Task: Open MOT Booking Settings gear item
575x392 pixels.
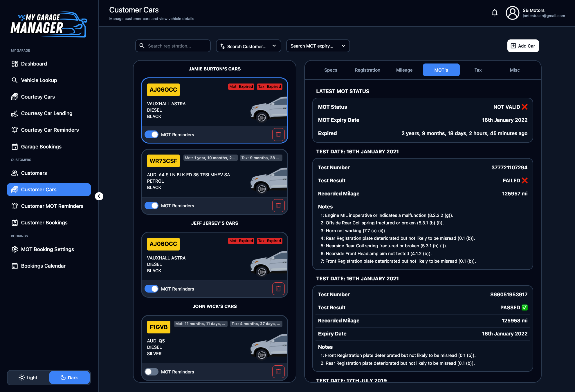Action: pos(47,249)
